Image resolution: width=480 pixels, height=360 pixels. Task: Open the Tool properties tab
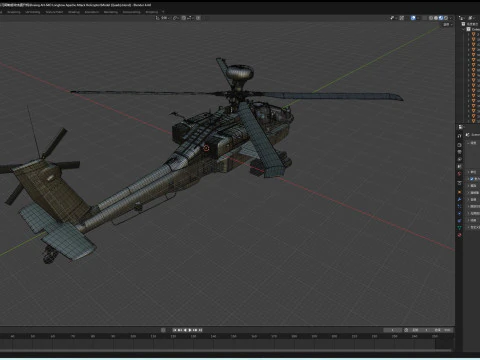pyautogui.click(x=459, y=136)
